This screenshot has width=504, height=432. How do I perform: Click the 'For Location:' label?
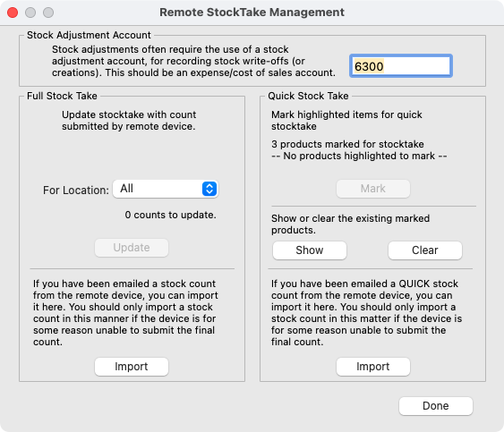(76, 191)
